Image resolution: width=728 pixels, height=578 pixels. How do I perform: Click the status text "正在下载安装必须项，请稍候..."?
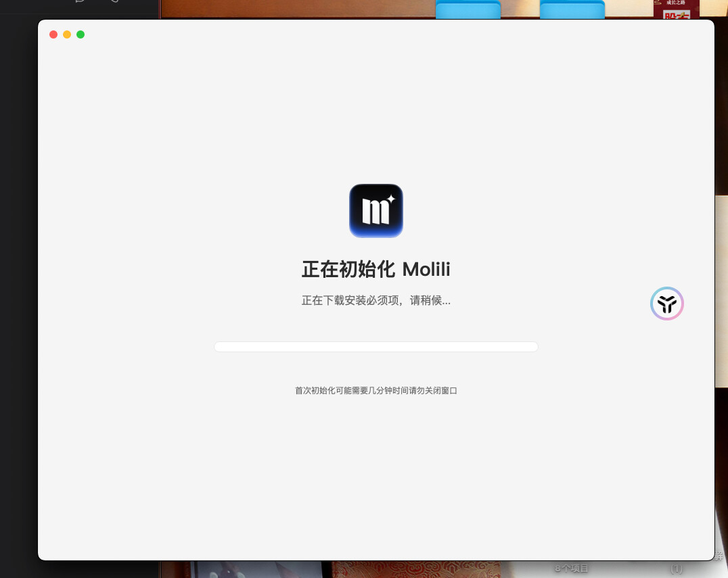(x=376, y=301)
